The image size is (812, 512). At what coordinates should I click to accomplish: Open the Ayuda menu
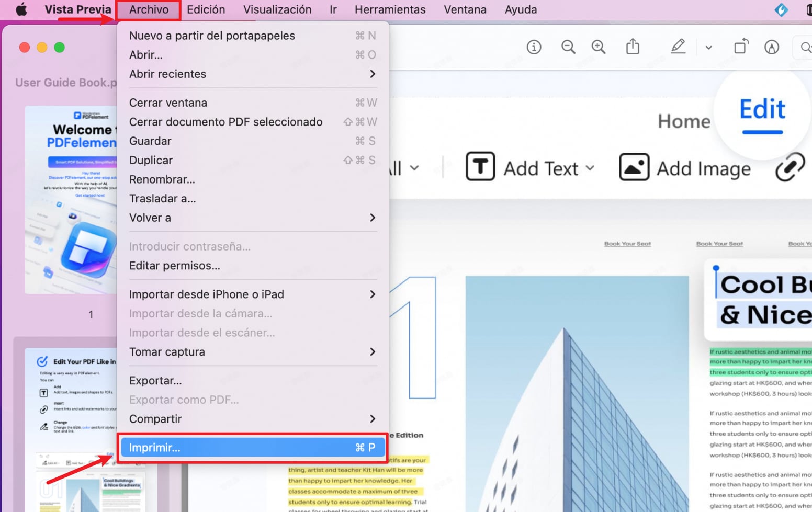tap(521, 9)
